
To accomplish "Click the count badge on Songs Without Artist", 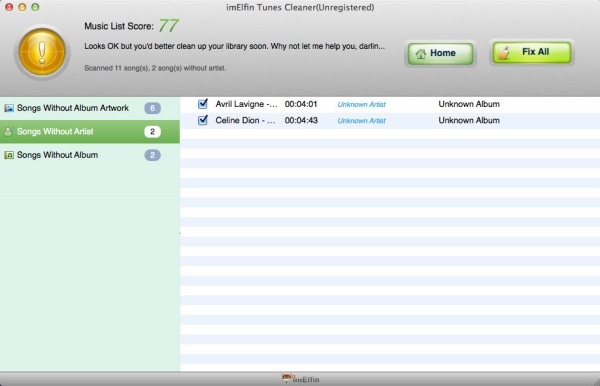I will point(152,132).
